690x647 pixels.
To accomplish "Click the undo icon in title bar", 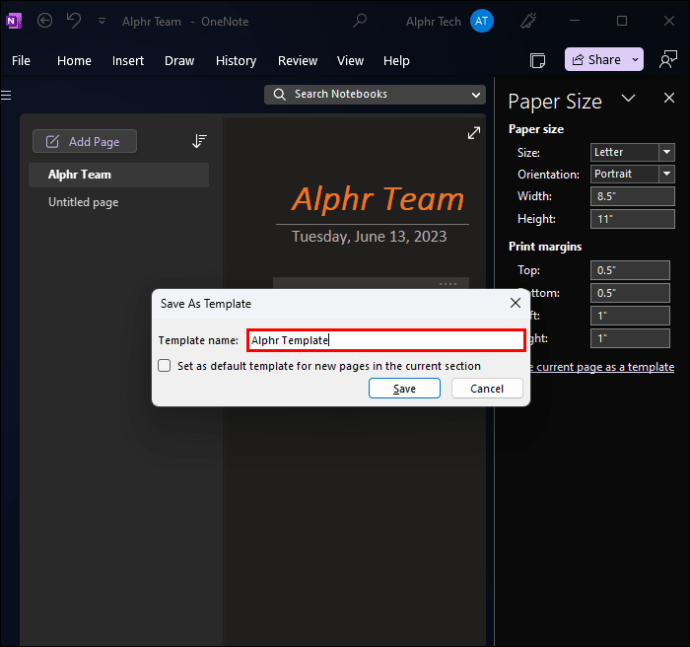I will 74,20.
